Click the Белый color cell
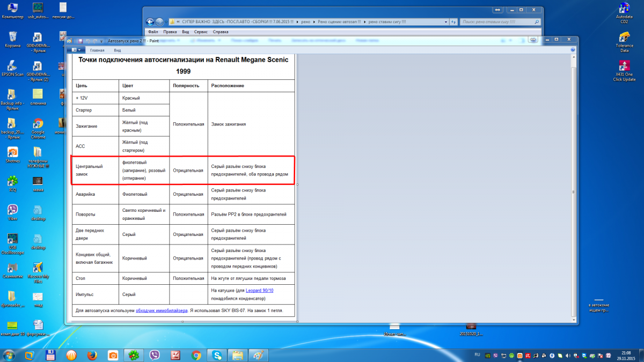644x362 pixels. point(144,110)
